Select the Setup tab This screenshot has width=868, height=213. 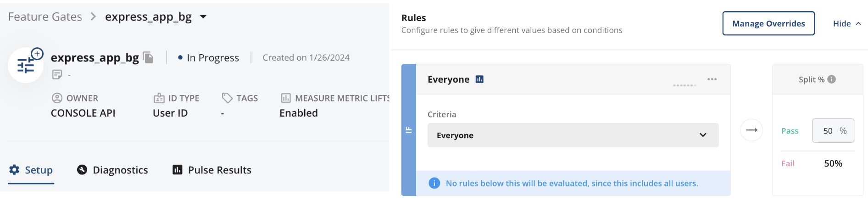tap(31, 170)
